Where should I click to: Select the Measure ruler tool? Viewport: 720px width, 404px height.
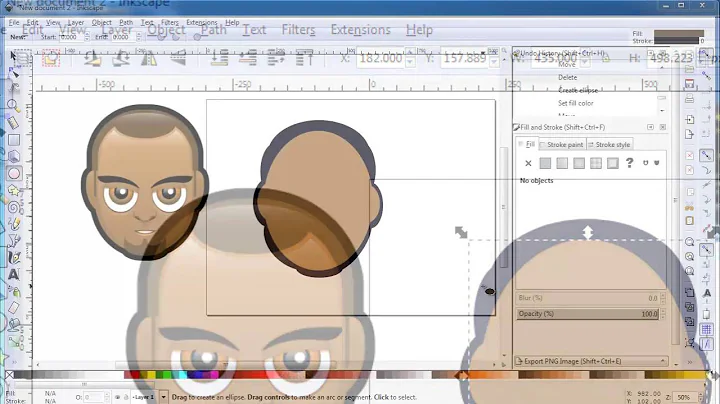click(14, 123)
